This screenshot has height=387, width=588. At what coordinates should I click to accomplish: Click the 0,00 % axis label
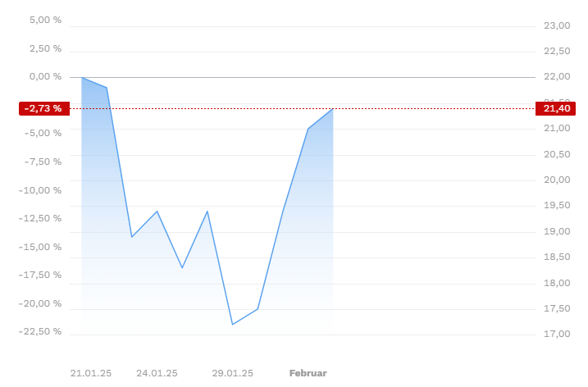[45, 76]
